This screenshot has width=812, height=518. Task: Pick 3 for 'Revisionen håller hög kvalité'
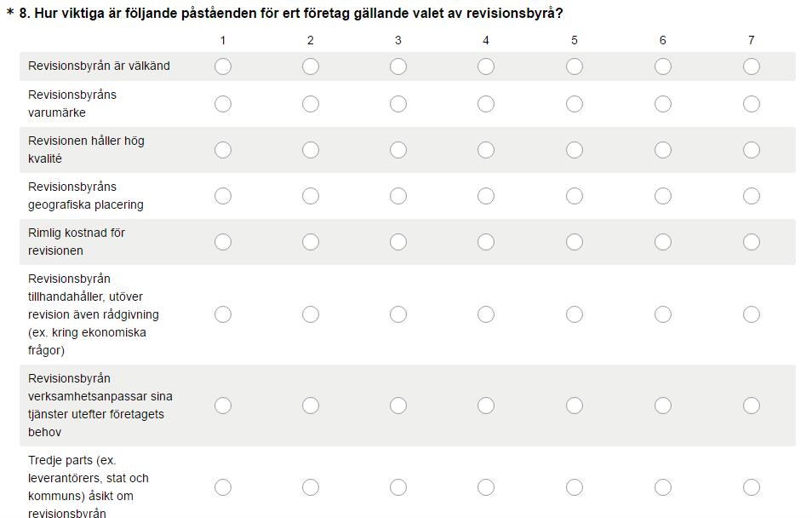[x=398, y=150]
